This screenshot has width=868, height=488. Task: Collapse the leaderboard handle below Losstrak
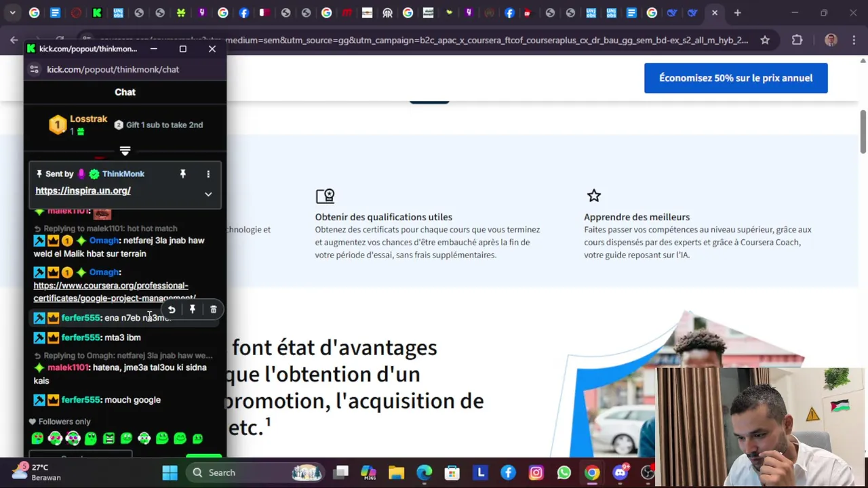tap(125, 150)
